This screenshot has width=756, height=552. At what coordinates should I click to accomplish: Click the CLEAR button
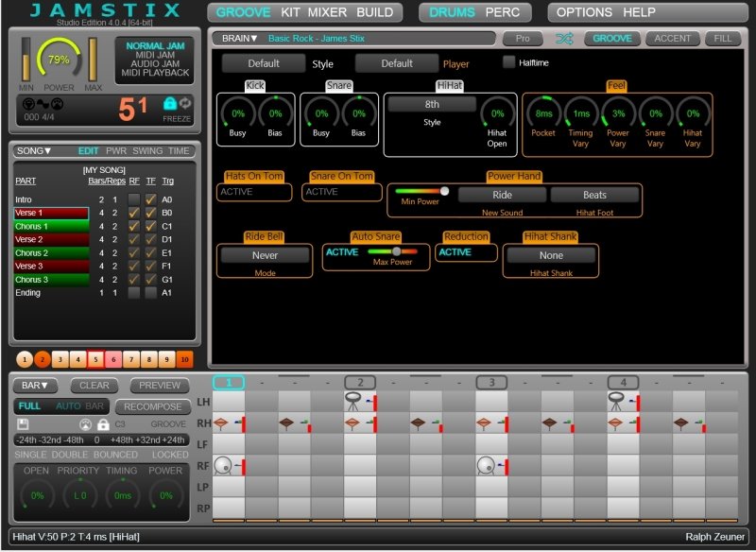click(94, 386)
